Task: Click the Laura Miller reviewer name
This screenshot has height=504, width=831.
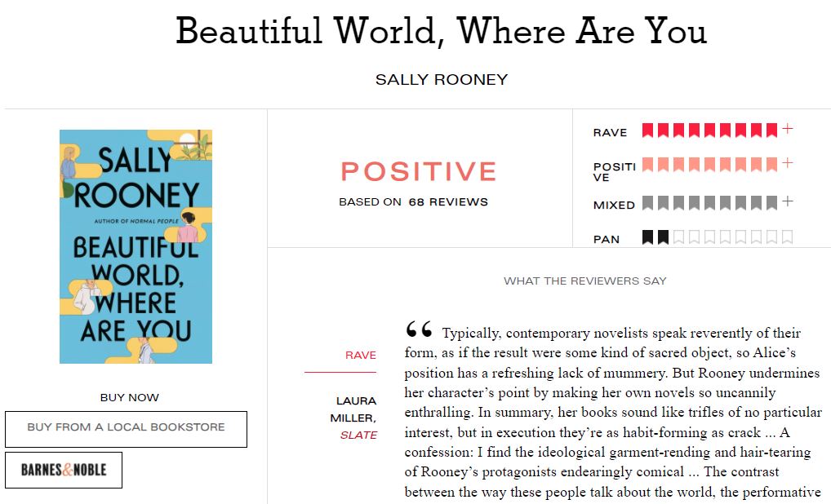Action: [353, 409]
